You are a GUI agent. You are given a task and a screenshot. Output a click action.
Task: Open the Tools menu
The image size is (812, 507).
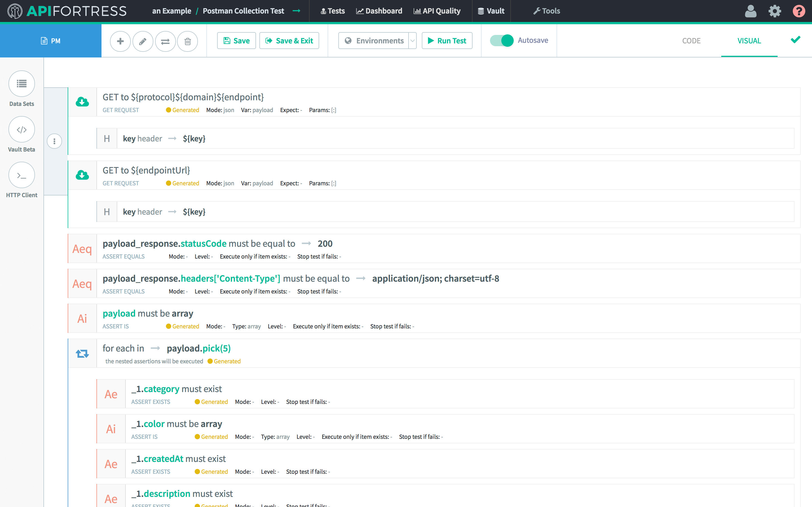point(546,11)
